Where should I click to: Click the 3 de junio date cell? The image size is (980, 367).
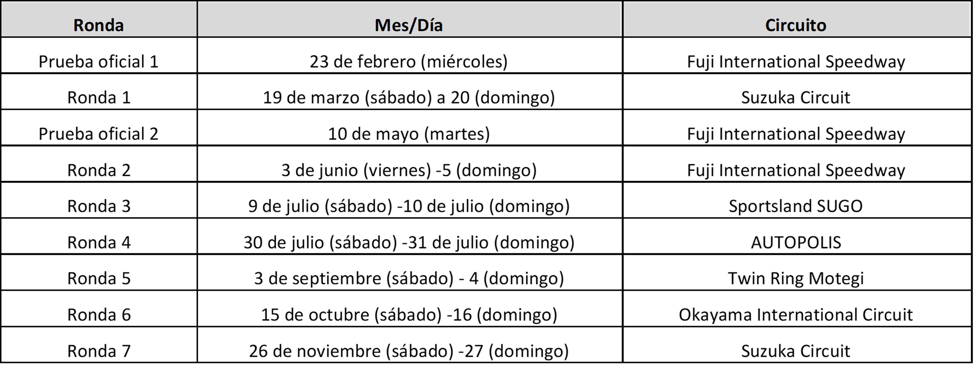coord(409,170)
